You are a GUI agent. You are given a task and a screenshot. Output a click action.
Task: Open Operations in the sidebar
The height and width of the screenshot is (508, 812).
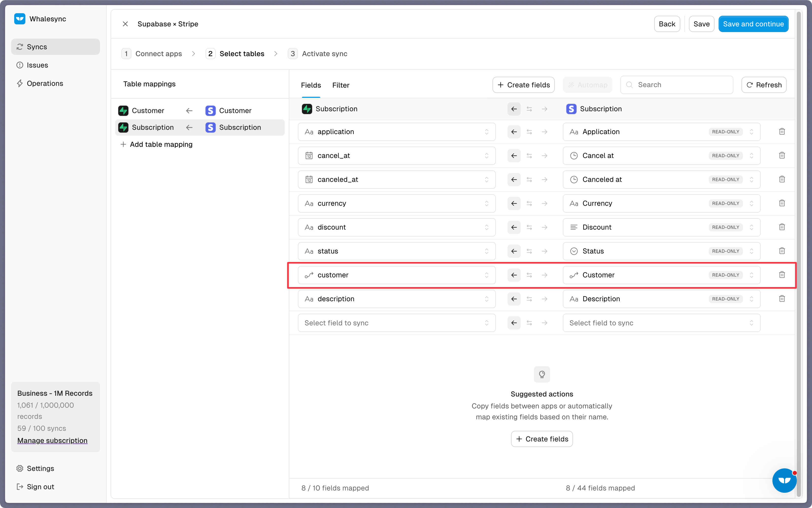click(x=55, y=83)
